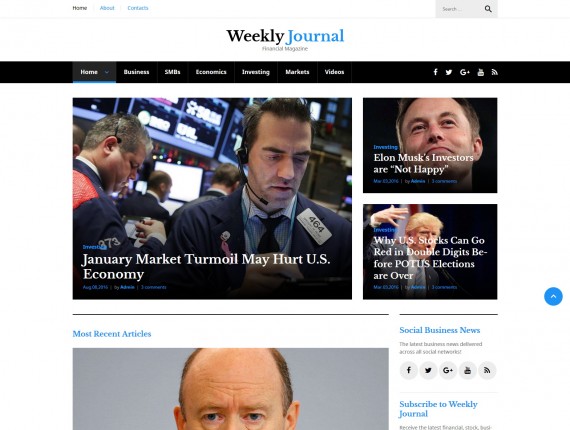This screenshot has height=430, width=570.
Task: Open the Elon Musk's Investors article thumbnail
Action: pos(430,145)
